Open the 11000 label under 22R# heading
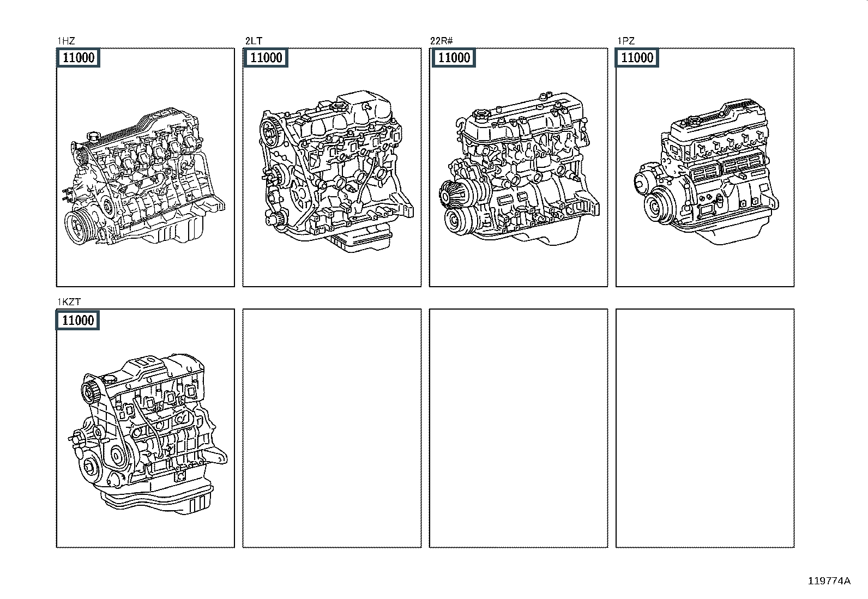 [x=454, y=58]
